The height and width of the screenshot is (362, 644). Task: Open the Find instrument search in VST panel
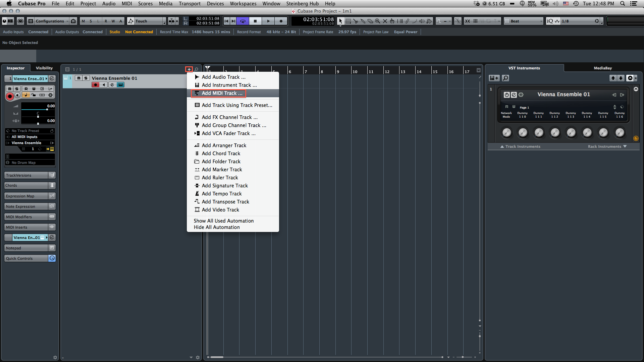click(x=506, y=78)
